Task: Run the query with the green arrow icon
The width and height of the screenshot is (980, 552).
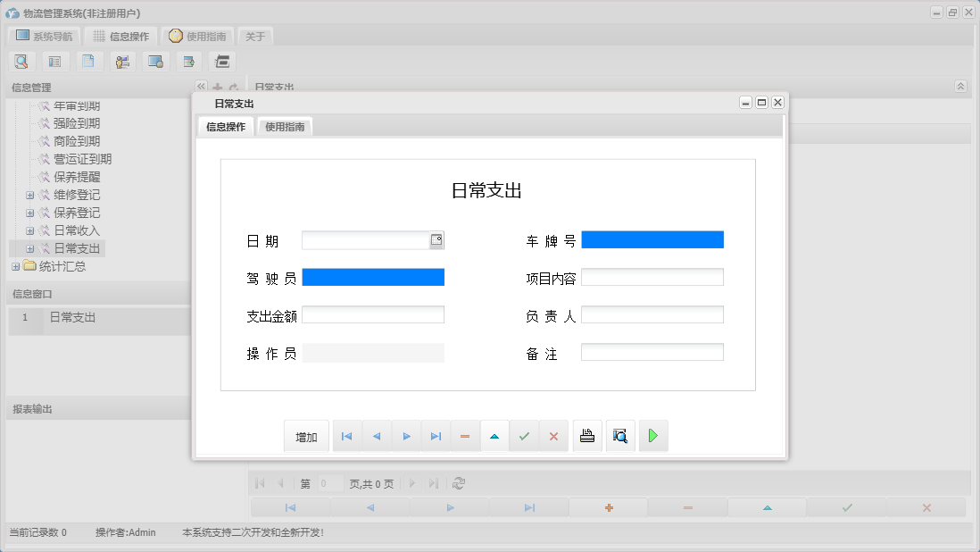Action: tap(652, 436)
